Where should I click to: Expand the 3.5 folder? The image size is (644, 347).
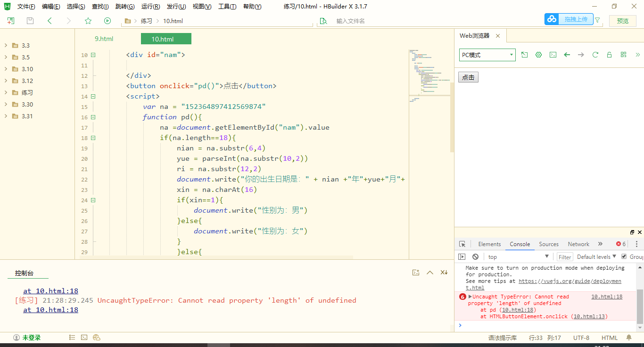6,58
